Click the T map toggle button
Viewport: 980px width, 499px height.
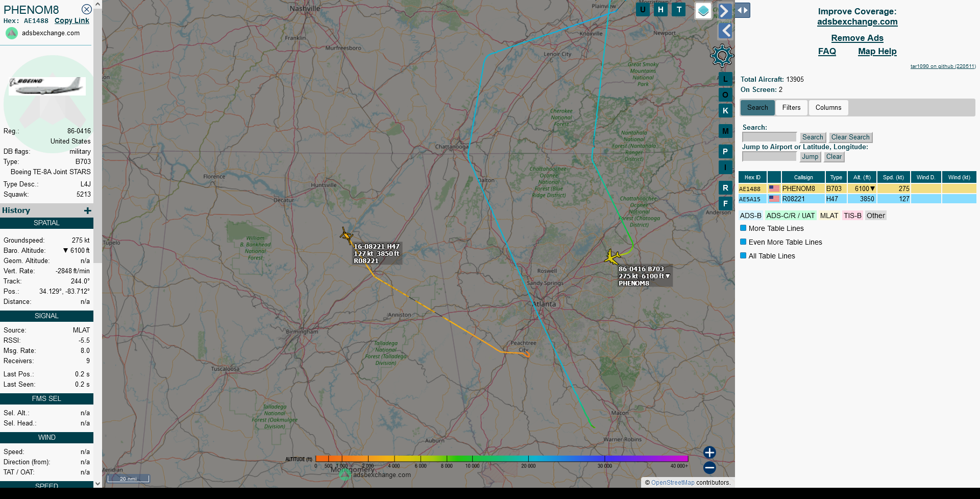[x=679, y=10]
